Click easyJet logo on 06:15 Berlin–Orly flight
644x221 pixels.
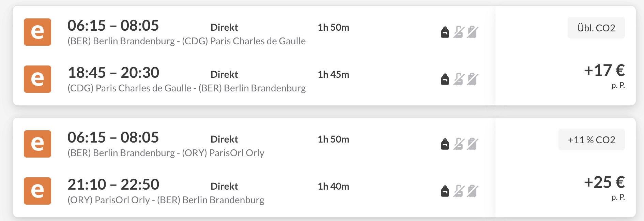[37, 144]
